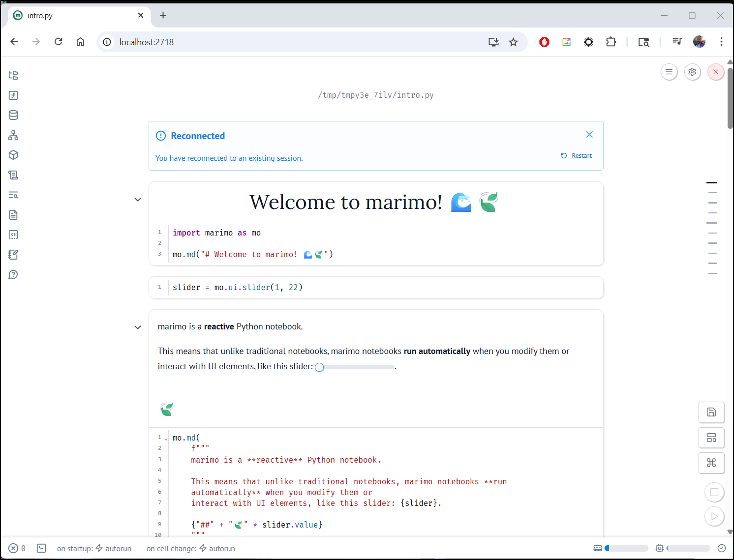
Task: Select the intro.py browser tab
Action: click(79, 16)
